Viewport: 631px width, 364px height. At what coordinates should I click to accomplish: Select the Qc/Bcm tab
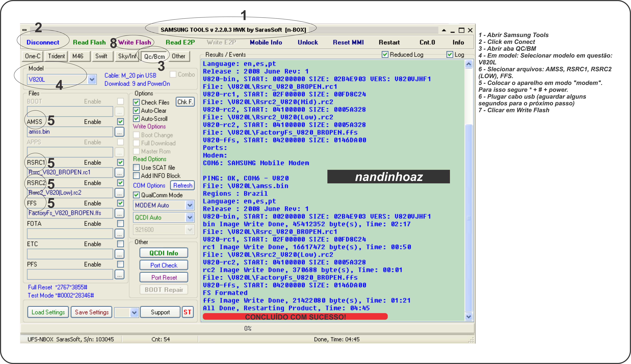[x=154, y=56]
